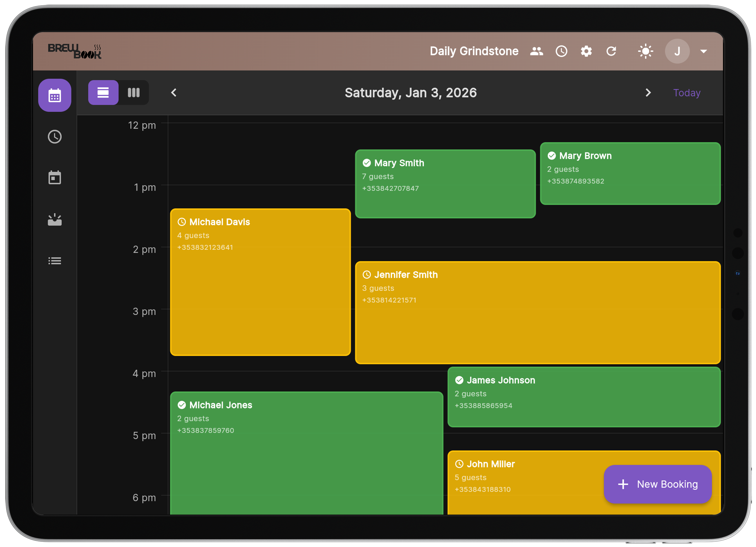Open the clock view in sidebar
The image size is (756, 547).
(55, 137)
